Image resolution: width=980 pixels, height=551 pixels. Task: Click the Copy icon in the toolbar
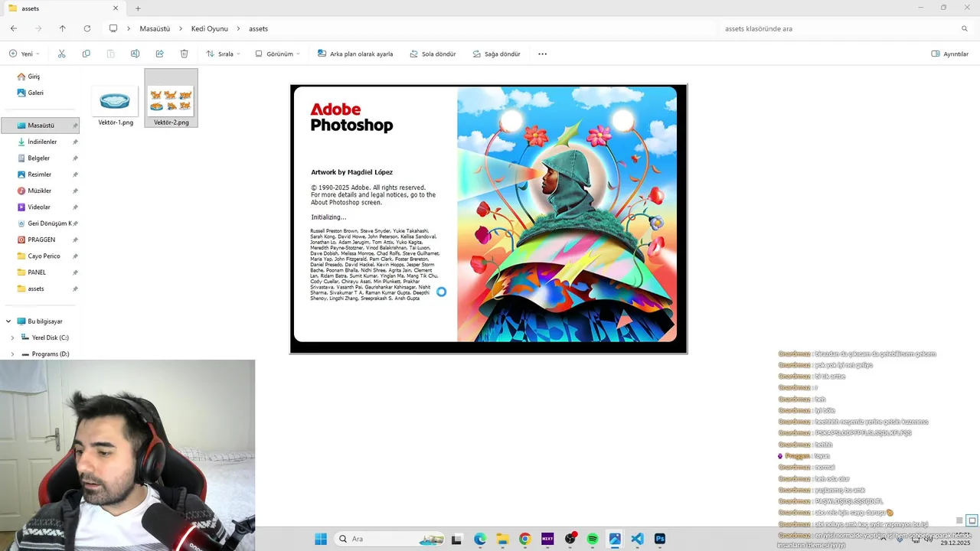(x=87, y=54)
